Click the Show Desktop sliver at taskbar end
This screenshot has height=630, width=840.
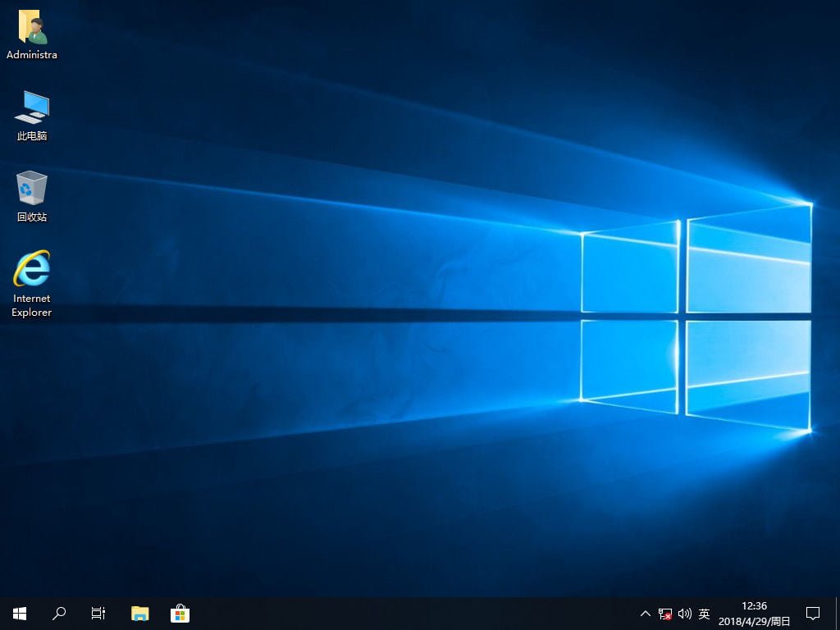click(x=838, y=613)
